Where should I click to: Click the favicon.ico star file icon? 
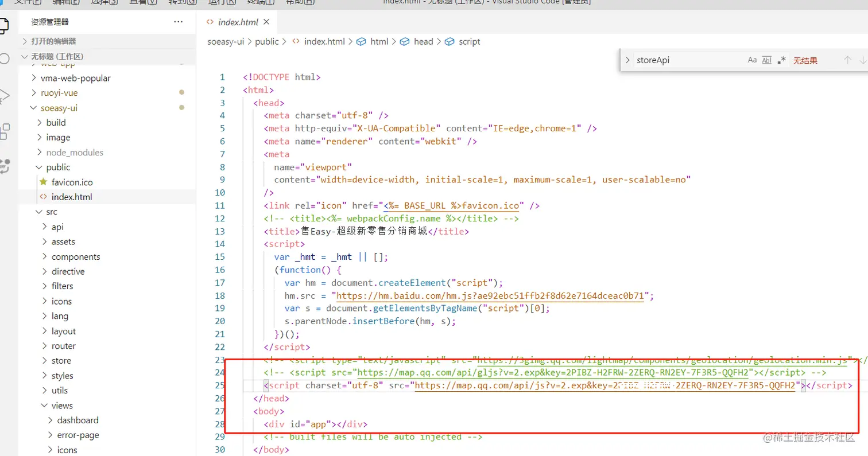click(x=42, y=182)
